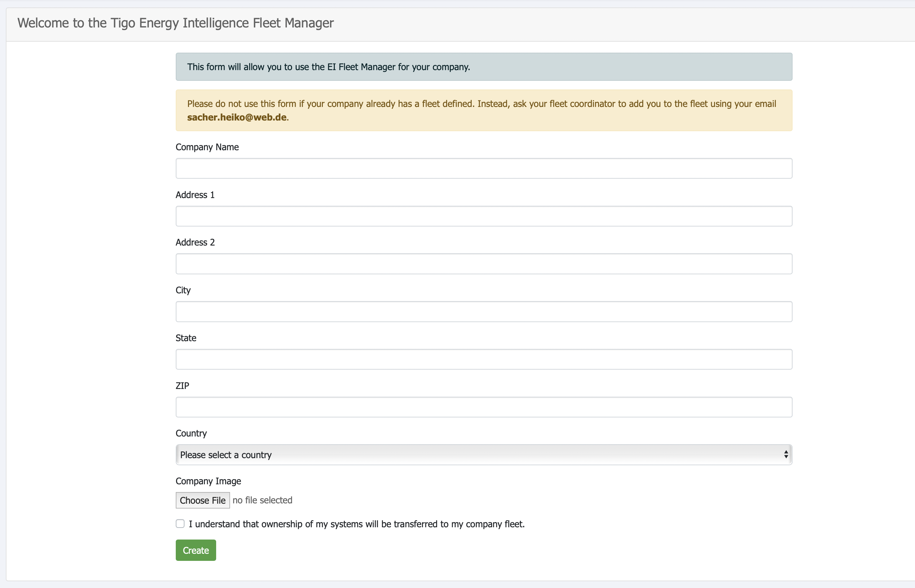The width and height of the screenshot is (915, 588).
Task: Click the Address 1 label
Action: click(x=195, y=195)
